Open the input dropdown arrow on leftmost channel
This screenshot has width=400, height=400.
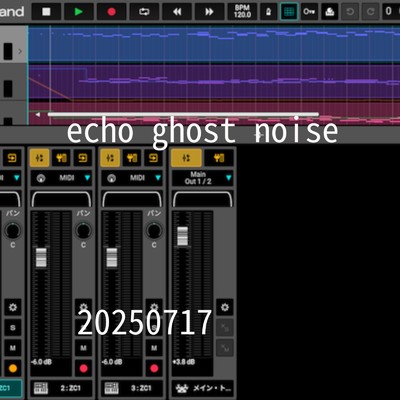[17, 178]
